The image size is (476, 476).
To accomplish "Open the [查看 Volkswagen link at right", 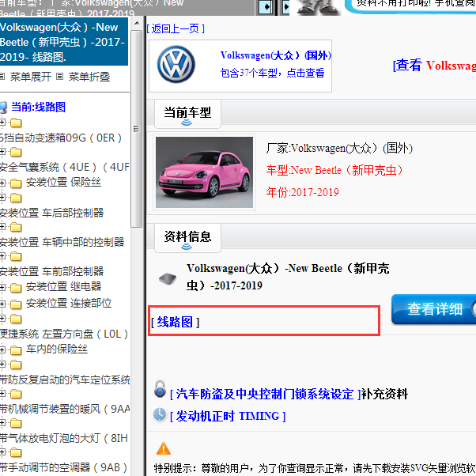I will [434, 66].
